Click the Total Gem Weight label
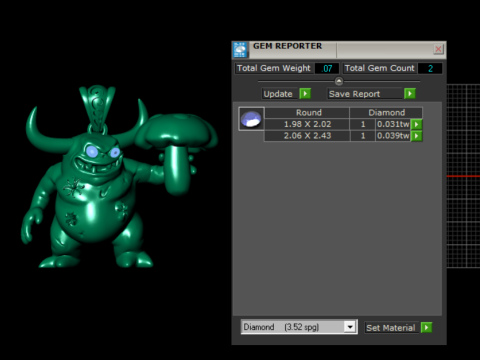Viewport: 480px width, 360px height. pos(274,68)
